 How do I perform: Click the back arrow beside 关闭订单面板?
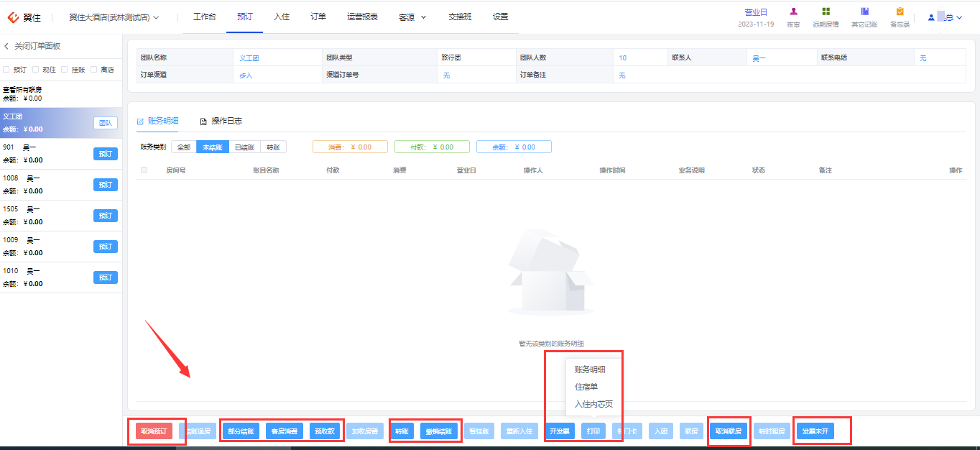pos(6,46)
